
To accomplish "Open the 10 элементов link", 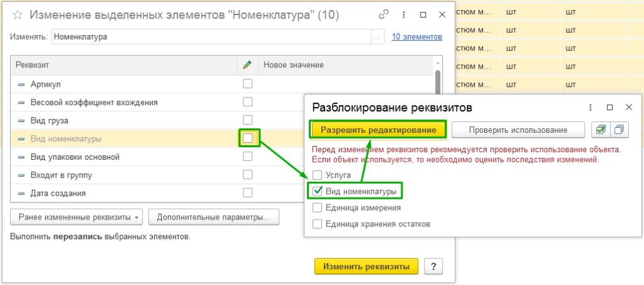I will point(416,37).
